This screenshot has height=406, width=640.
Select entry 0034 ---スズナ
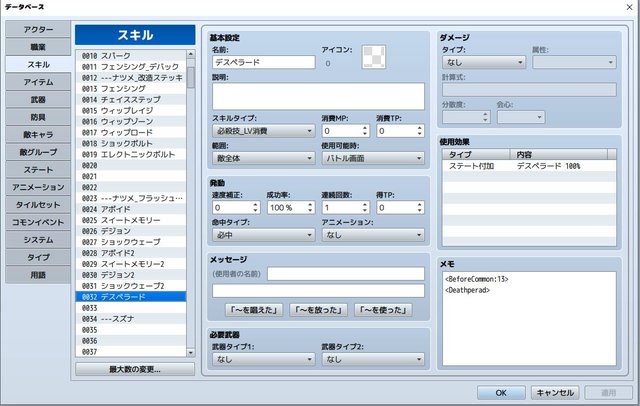coord(131,319)
